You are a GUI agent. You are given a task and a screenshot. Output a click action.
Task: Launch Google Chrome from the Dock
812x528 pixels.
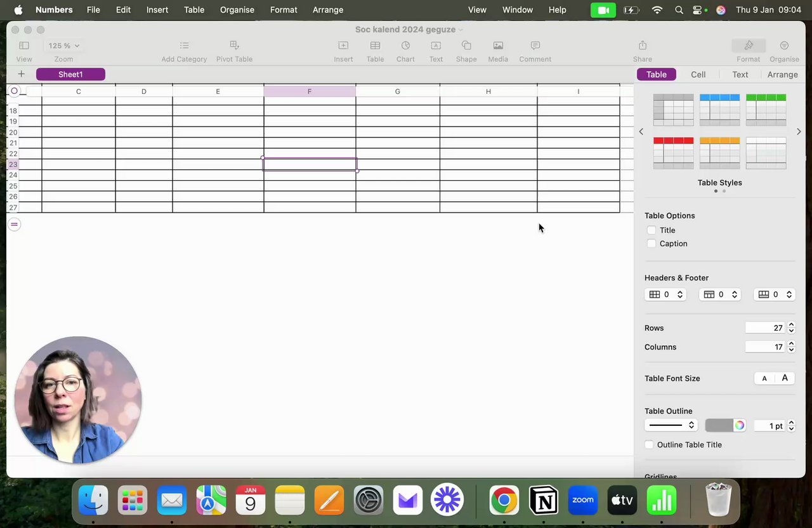(504, 501)
